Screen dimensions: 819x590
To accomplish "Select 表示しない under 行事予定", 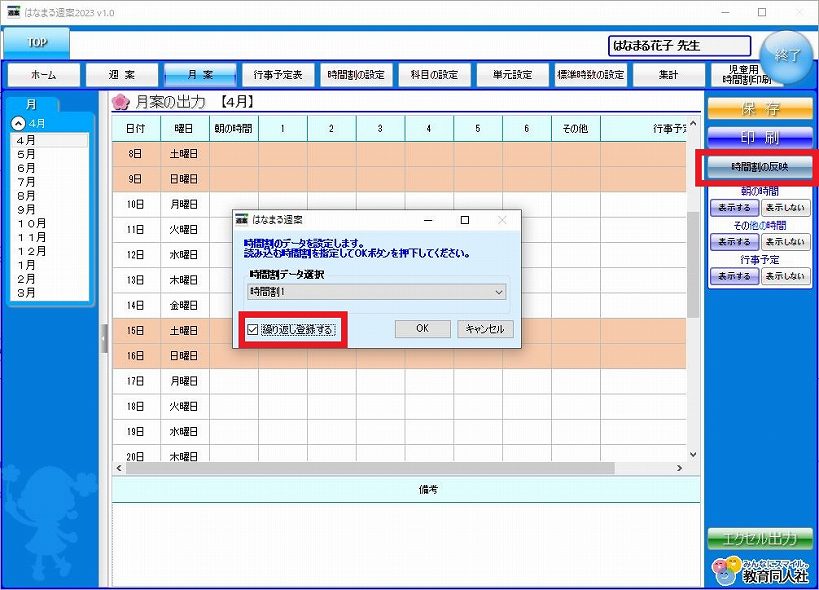I will [x=785, y=276].
